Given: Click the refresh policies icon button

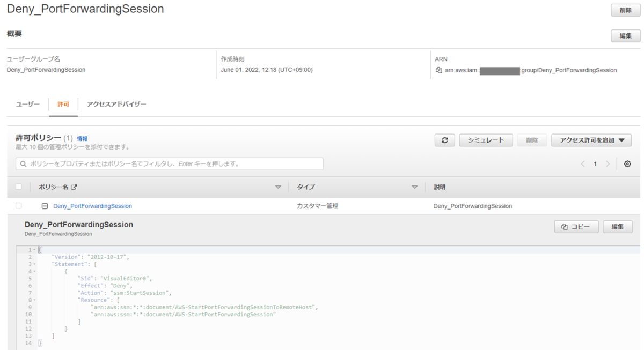Looking at the screenshot, I should (x=444, y=140).
